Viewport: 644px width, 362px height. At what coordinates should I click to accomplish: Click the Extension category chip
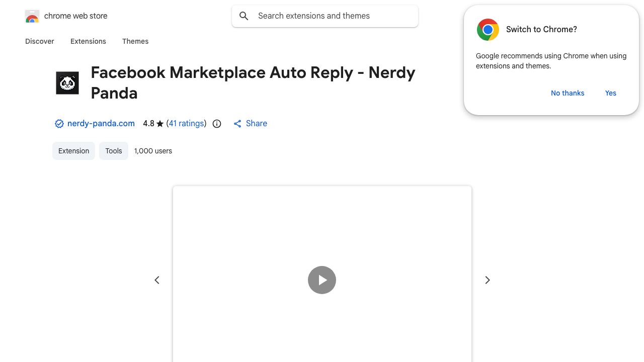point(73,151)
